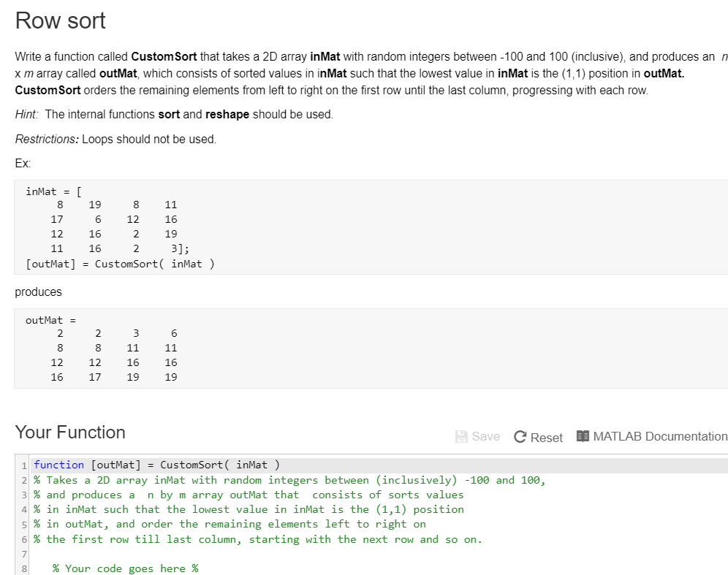The width and height of the screenshot is (728, 575).
Task: Click the circular arrow Reset icon
Action: point(520,437)
